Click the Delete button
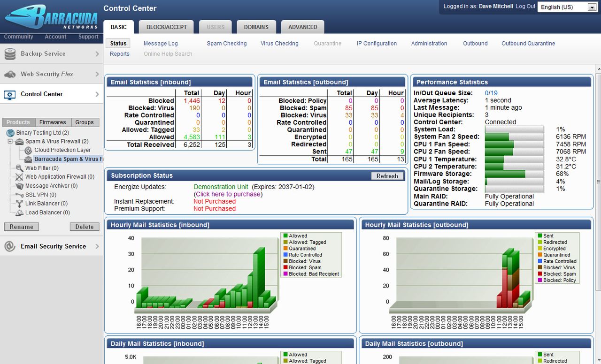 coord(85,227)
